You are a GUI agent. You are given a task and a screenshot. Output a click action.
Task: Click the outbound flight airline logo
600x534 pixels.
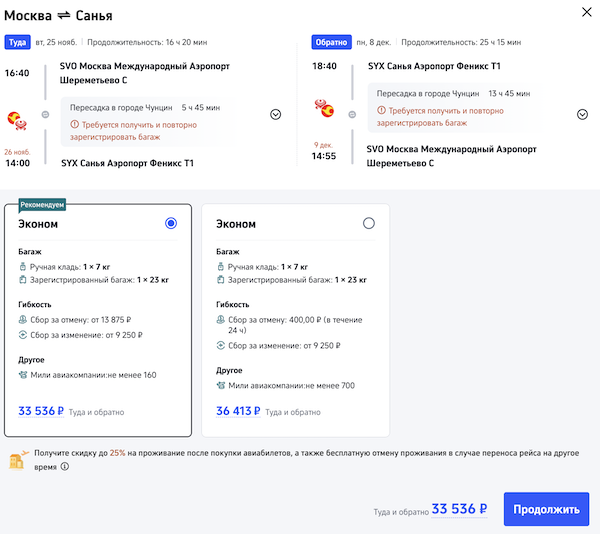(17, 120)
